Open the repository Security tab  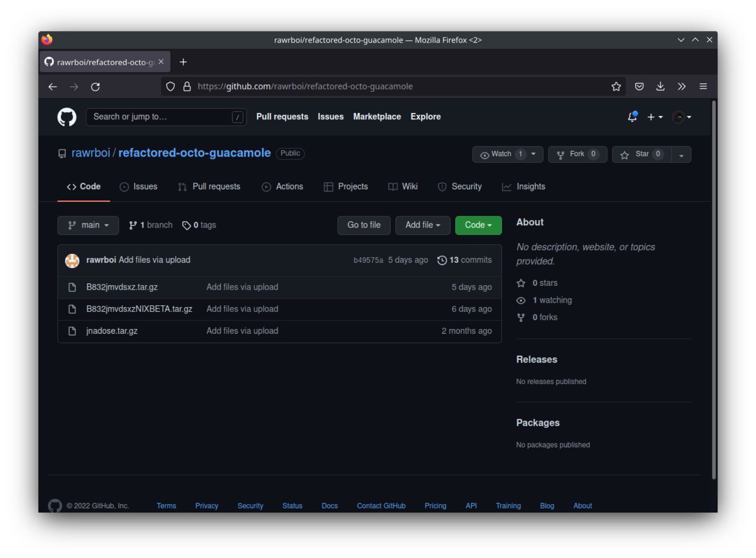[x=460, y=186]
